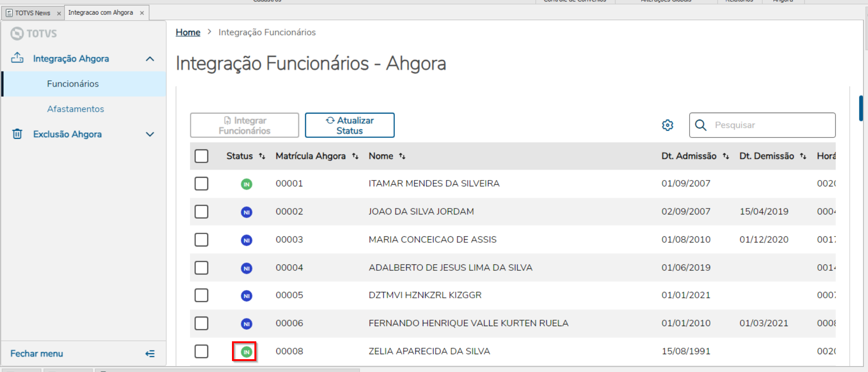
Task: Click name ZELIA APARECIDA DA SILVA
Action: tap(429, 351)
